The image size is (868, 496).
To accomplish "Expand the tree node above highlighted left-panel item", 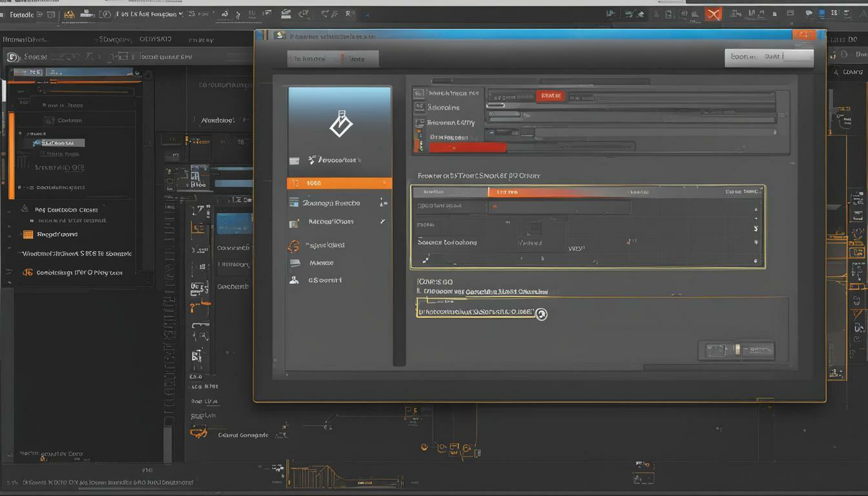I will click(26, 133).
